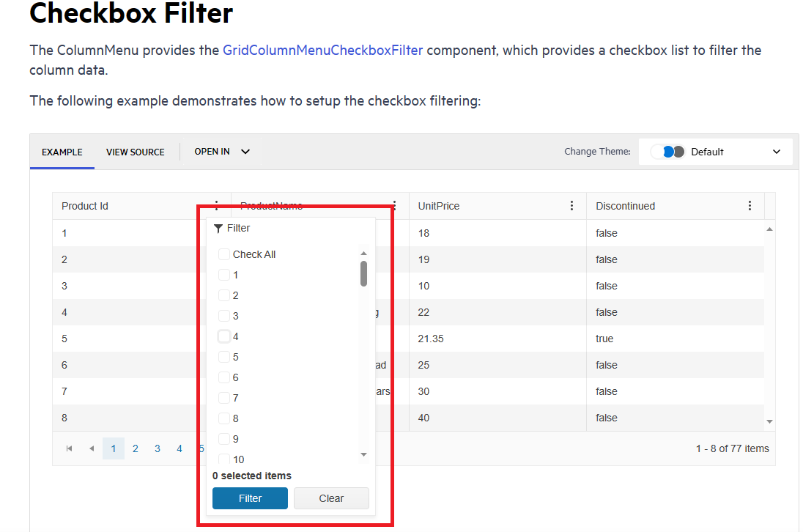Expand the Default theme dropdown
Screen dimensions: 803x532
click(x=777, y=152)
